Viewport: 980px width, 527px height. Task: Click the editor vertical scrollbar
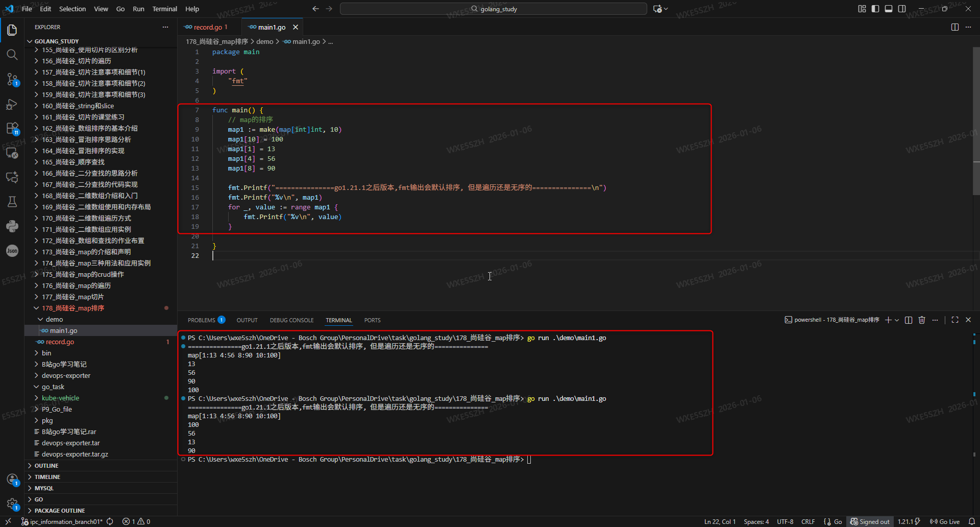coord(976,121)
